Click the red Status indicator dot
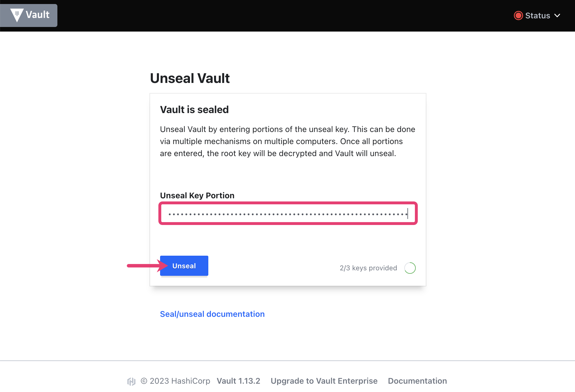The height and width of the screenshot is (392, 575). click(x=518, y=15)
